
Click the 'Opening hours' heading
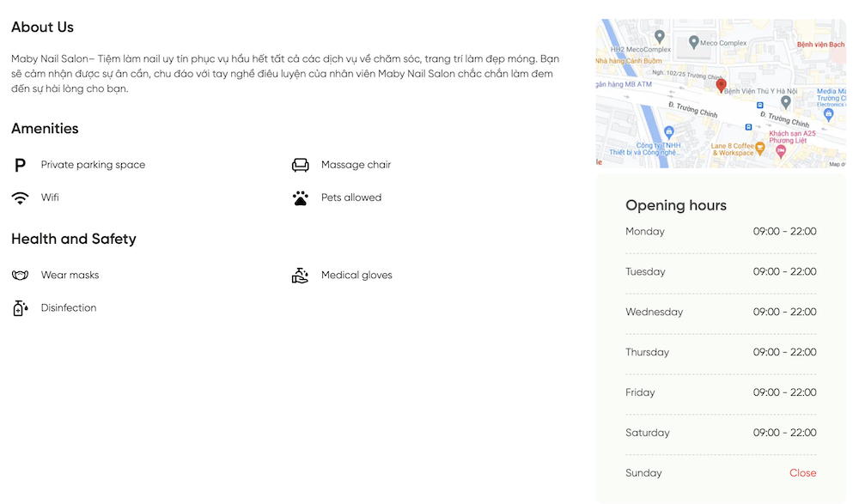[676, 205]
